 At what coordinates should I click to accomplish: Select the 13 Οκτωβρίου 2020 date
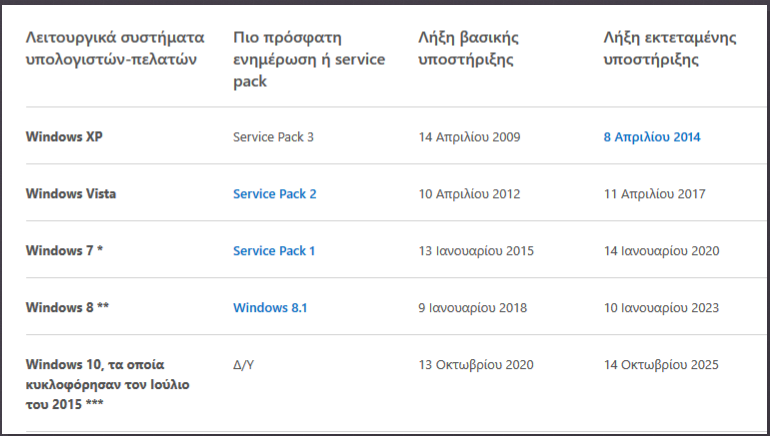[x=477, y=365]
